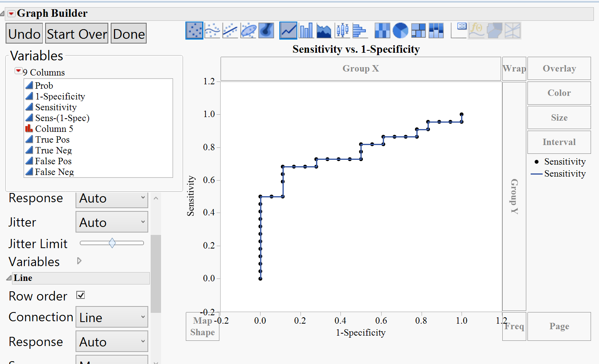Select the Prob column in Variables

(44, 85)
